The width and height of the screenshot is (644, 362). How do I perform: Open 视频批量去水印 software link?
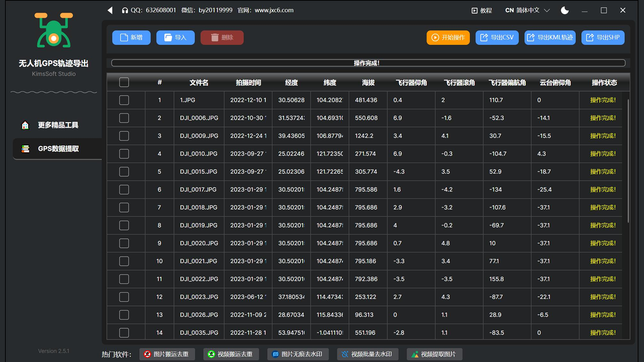367,354
